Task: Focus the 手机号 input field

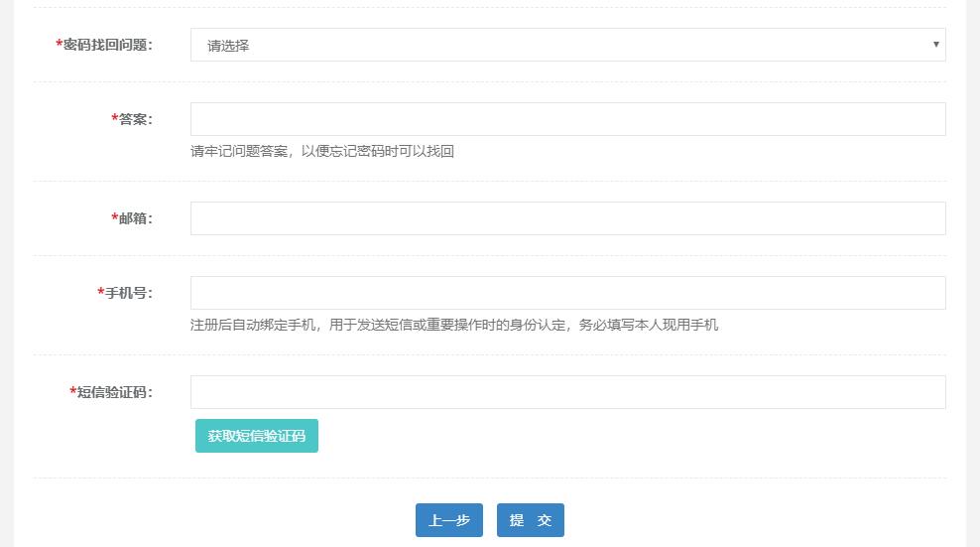Action: (x=567, y=293)
